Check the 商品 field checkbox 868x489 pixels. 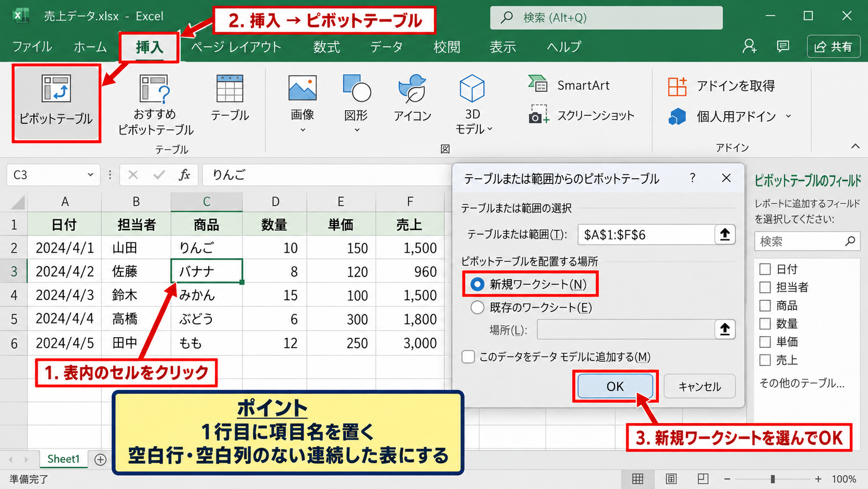tap(765, 306)
